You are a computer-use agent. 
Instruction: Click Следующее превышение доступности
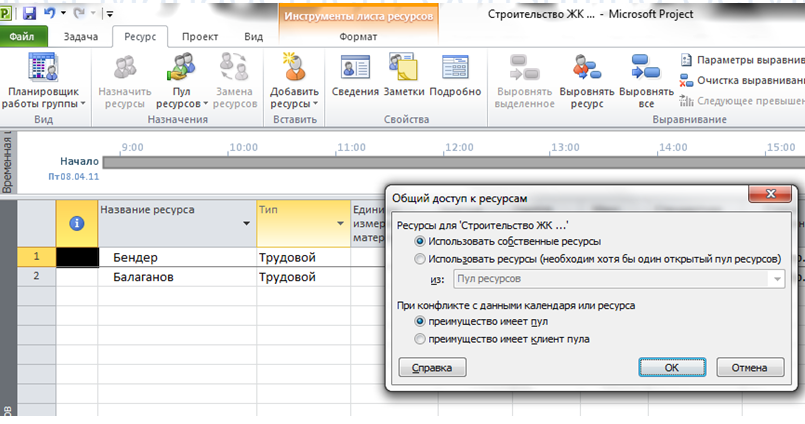(742, 101)
